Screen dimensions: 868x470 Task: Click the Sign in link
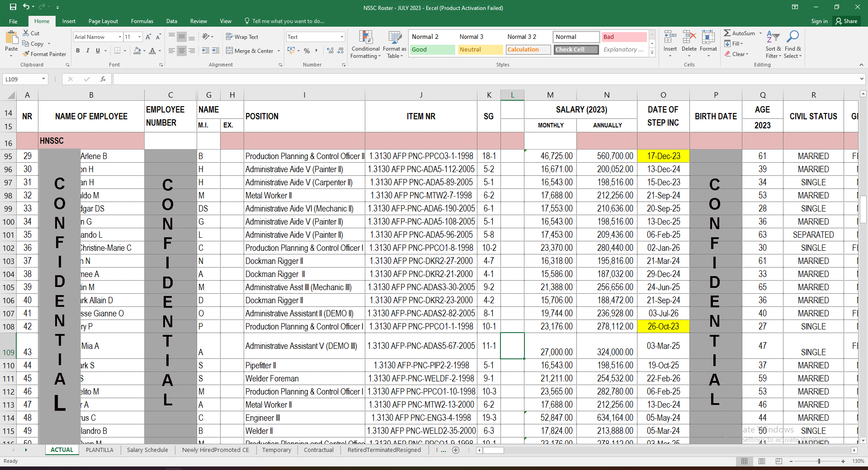[819, 21]
